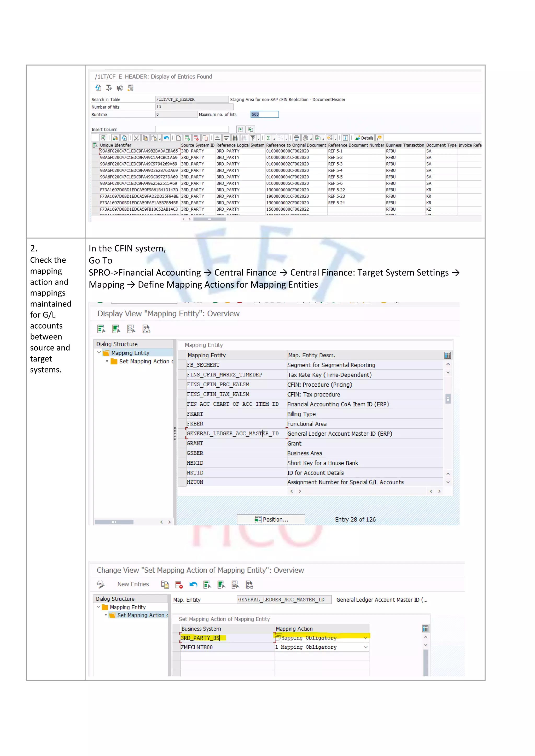Click the find (binoculars) icon in the ALV toolbar
This screenshot has height=756, width=535.
tap(235, 138)
